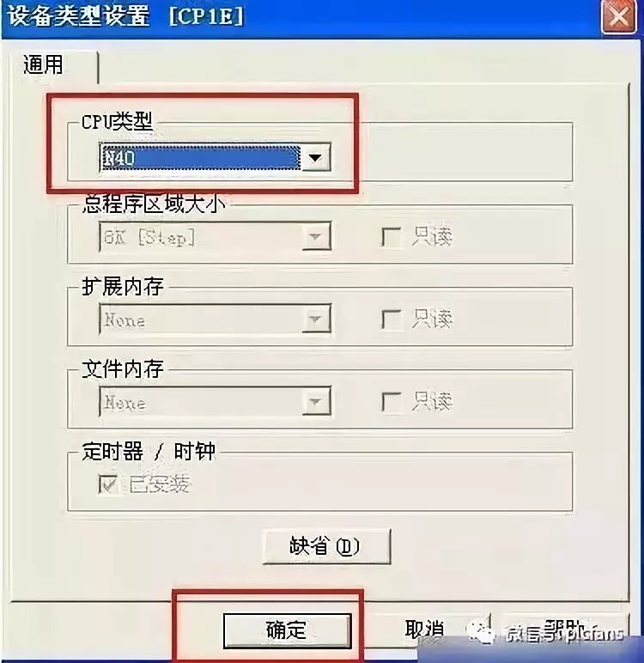The height and width of the screenshot is (663, 644).
Task: Click the 取消 cancel button
Action: tap(424, 630)
